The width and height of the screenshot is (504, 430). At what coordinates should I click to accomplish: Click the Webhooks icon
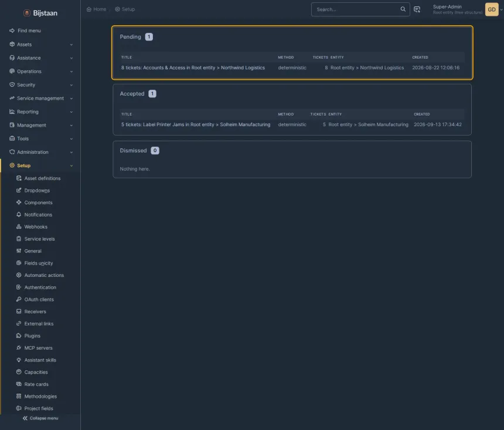[x=19, y=226]
